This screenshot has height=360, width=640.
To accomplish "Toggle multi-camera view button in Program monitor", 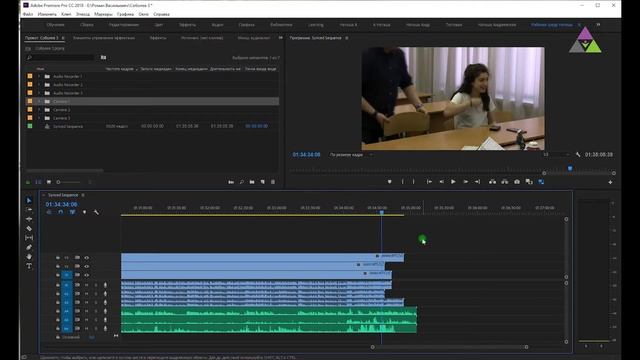I will (541, 182).
